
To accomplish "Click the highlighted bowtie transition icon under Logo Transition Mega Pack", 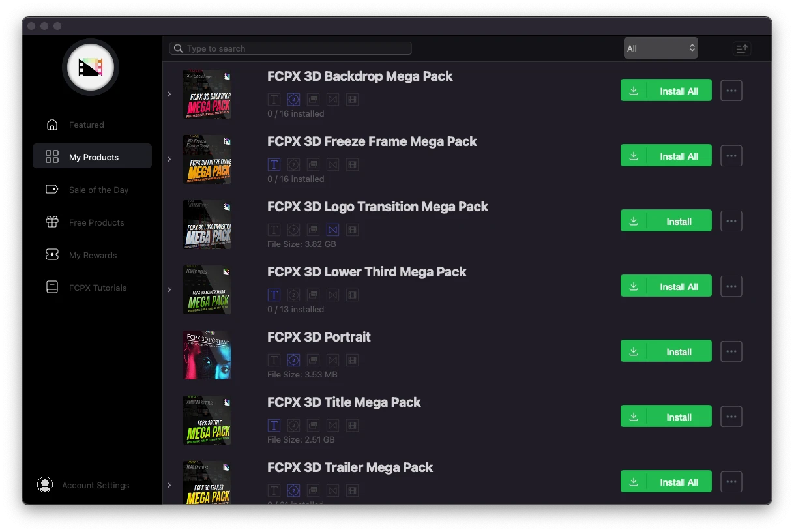I will (x=332, y=229).
